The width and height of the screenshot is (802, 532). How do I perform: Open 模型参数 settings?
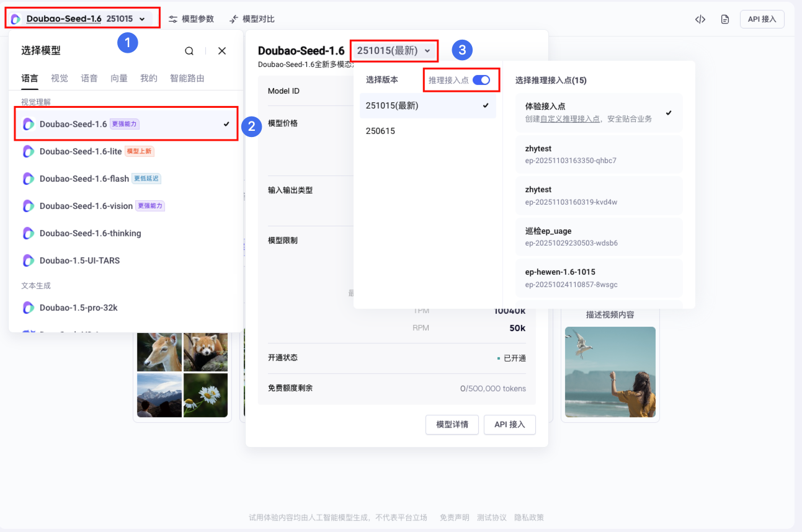tap(191, 19)
